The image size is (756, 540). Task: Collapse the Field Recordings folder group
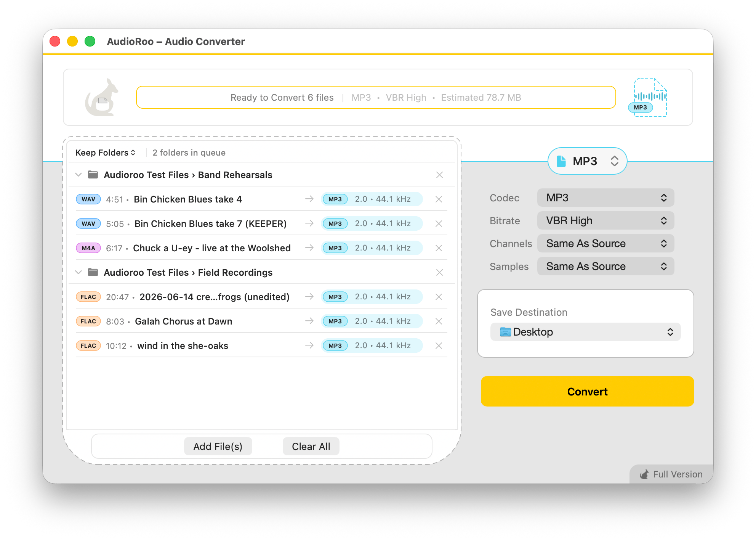coord(78,272)
